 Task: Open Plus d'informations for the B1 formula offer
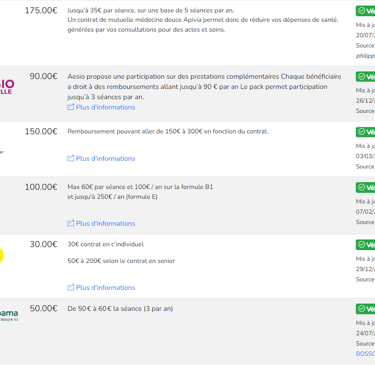(105, 224)
